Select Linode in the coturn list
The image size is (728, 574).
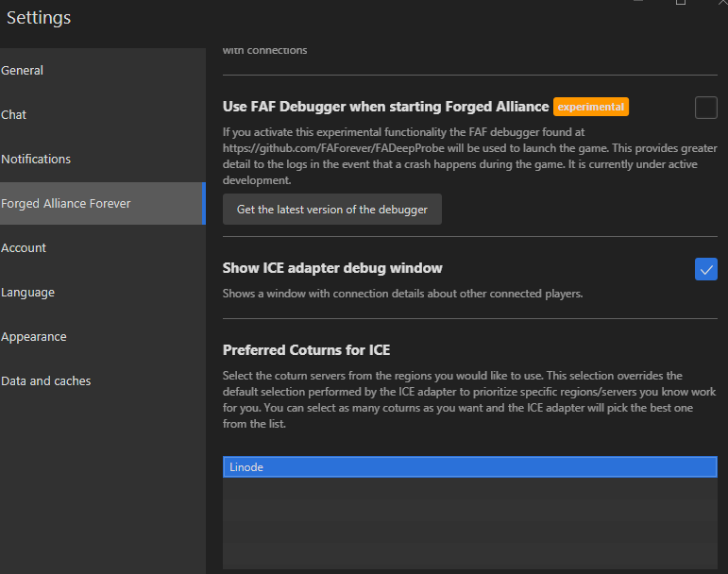470,466
